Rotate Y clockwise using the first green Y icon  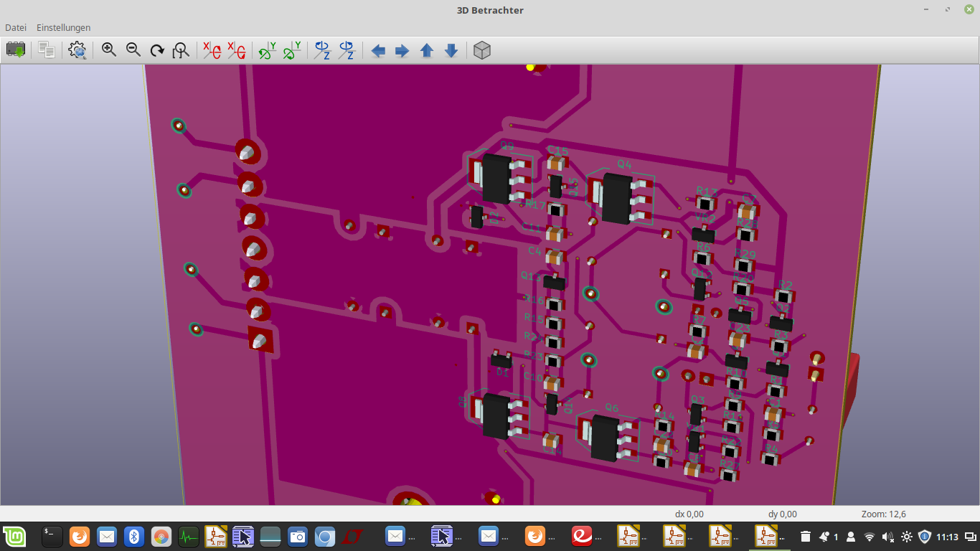click(268, 50)
